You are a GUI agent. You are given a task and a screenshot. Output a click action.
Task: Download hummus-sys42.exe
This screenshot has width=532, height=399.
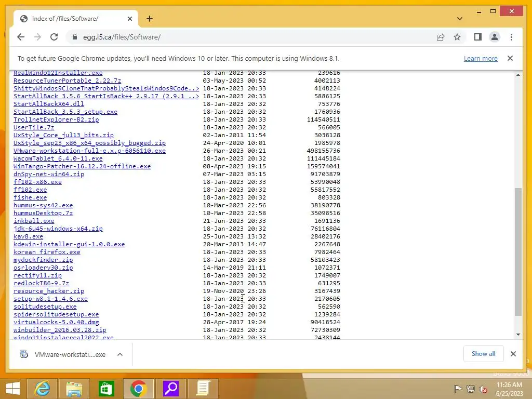tap(43, 205)
